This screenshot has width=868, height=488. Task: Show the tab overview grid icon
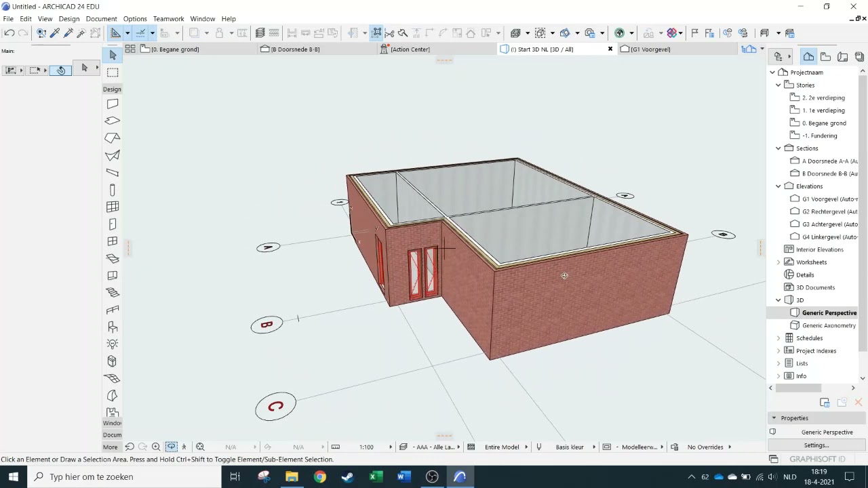coord(130,49)
